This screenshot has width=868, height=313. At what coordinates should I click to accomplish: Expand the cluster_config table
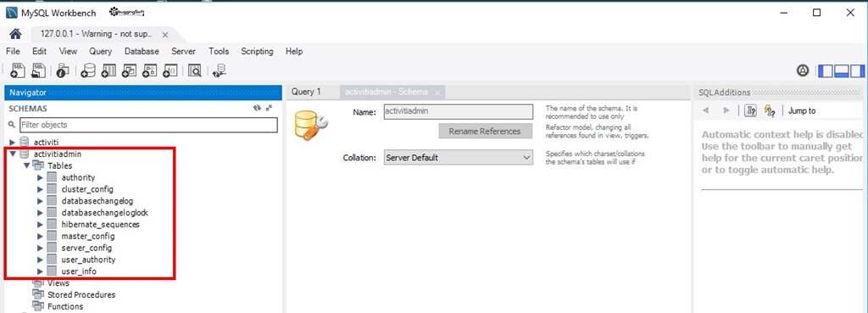coord(40,189)
